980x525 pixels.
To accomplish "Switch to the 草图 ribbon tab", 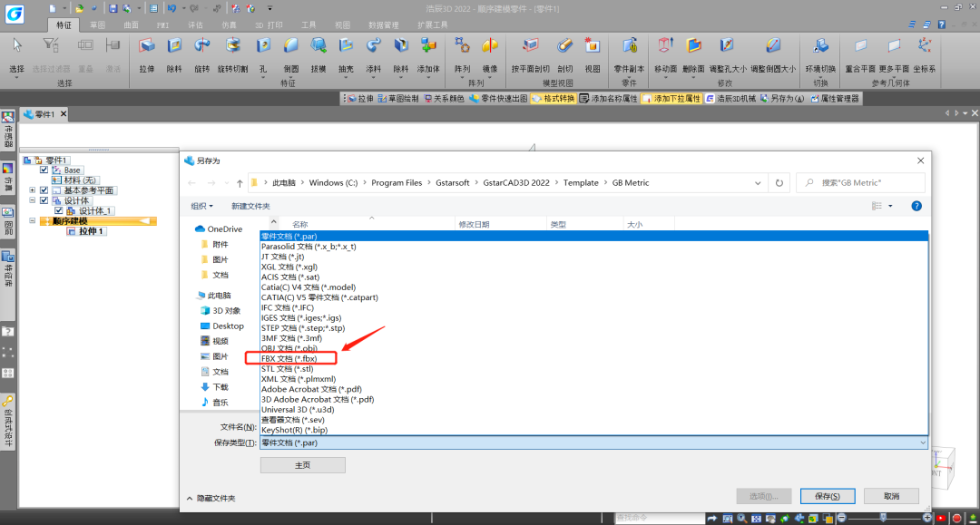I will [x=97, y=25].
